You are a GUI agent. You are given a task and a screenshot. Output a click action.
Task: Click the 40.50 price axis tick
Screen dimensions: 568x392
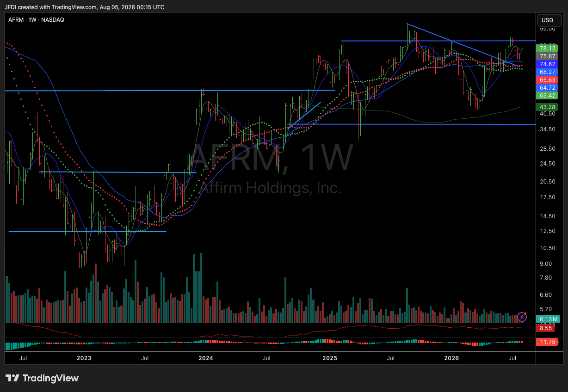coord(547,114)
